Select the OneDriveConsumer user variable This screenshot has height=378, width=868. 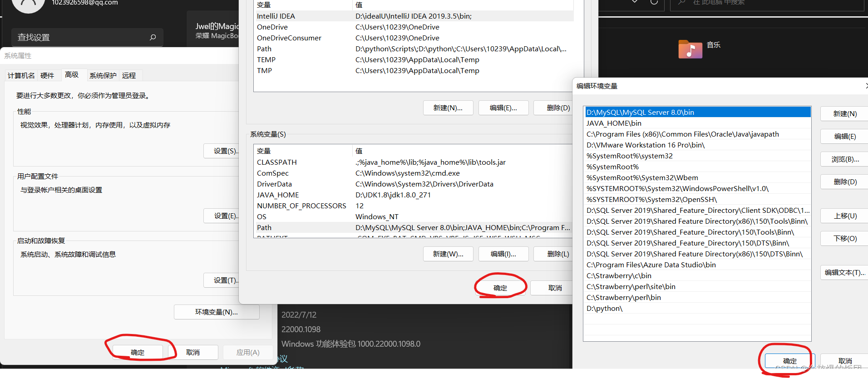tap(414, 38)
